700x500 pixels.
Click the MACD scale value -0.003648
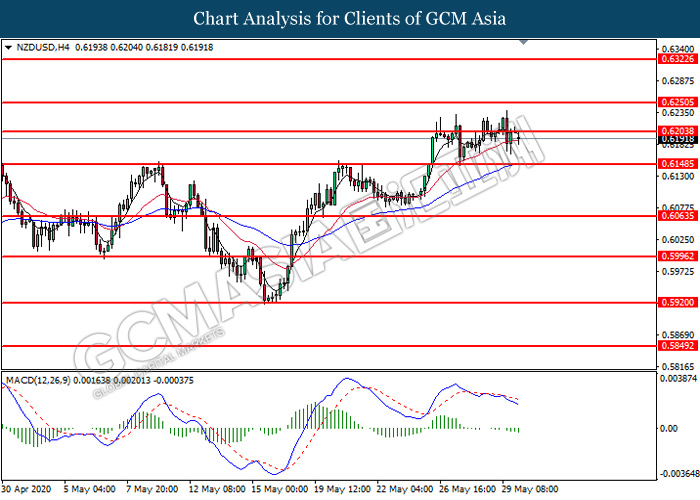click(679, 474)
